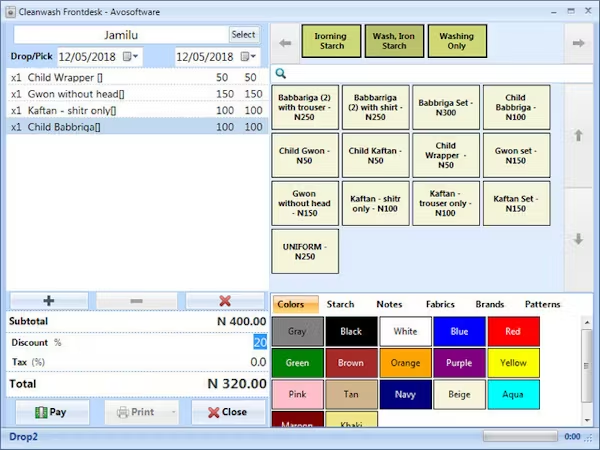Click the right arrow beside service categories
The width and height of the screenshot is (600, 450).
coord(577,43)
